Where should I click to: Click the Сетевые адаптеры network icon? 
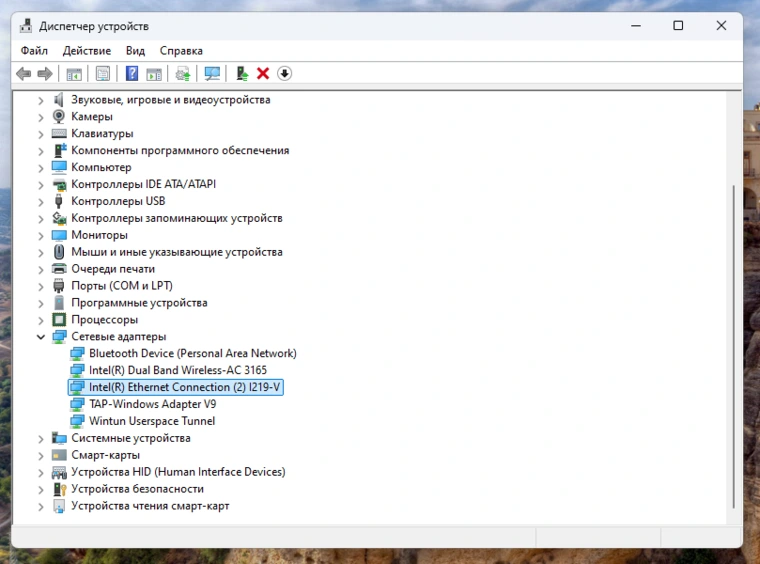coord(59,336)
